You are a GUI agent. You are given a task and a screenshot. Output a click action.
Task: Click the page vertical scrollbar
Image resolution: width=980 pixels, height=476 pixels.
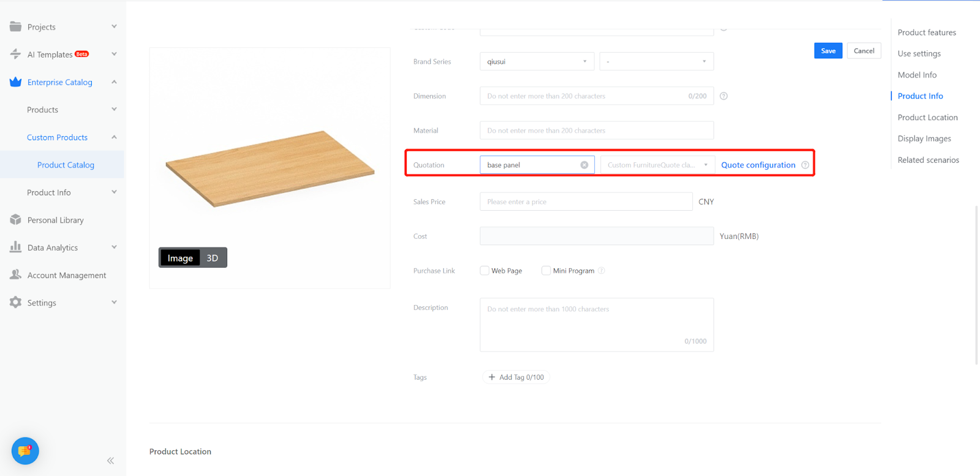(x=976, y=285)
